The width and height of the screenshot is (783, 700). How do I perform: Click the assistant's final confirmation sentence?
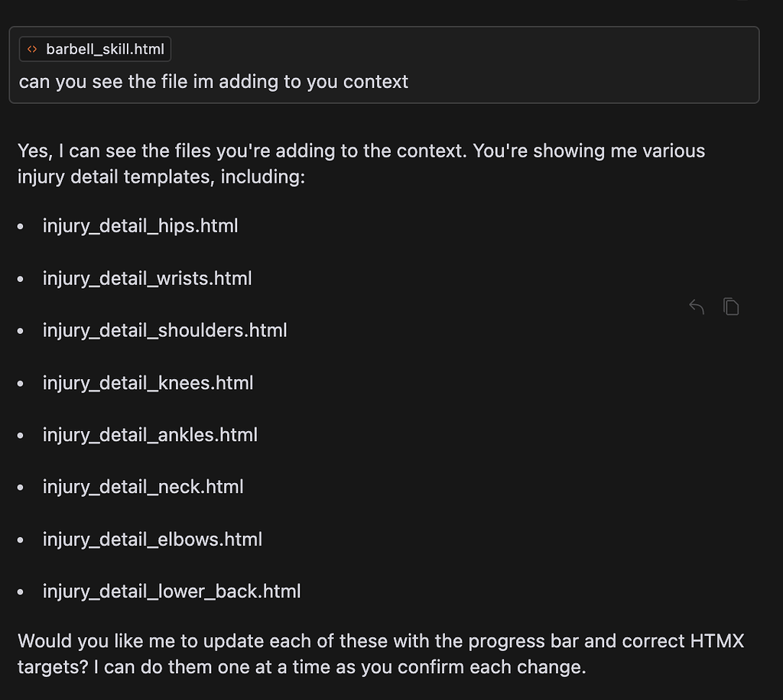point(380,653)
